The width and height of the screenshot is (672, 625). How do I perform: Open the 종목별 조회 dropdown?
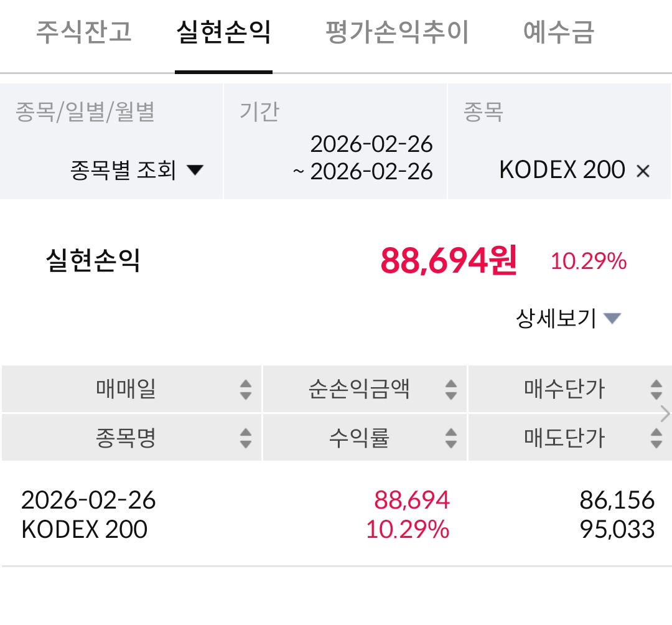click(137, 170)
